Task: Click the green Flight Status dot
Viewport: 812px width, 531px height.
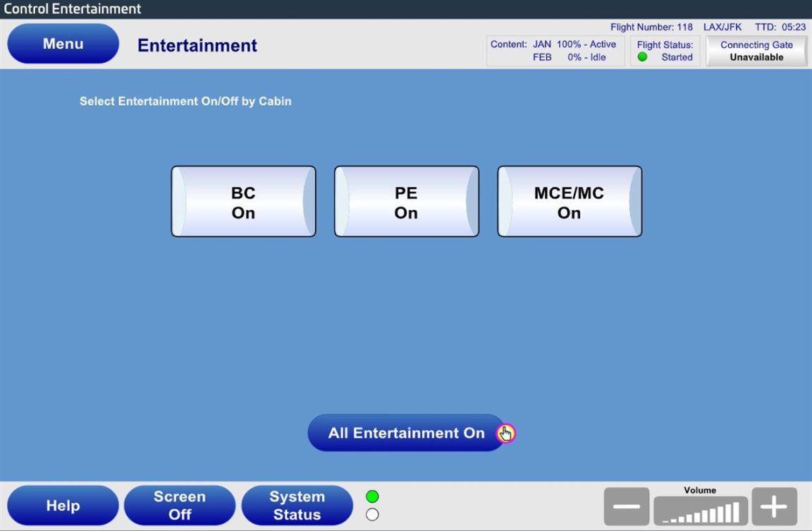Action: [x=642, y=57]
